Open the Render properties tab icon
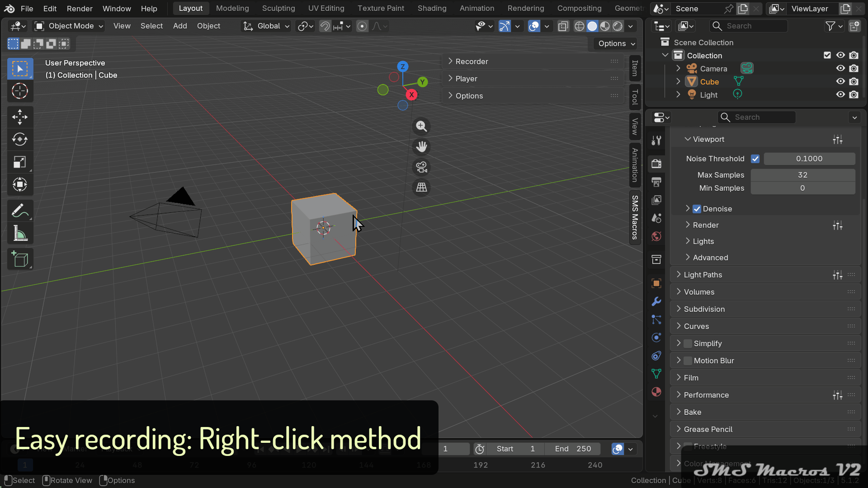868x488 pixels. pos(656,164)
